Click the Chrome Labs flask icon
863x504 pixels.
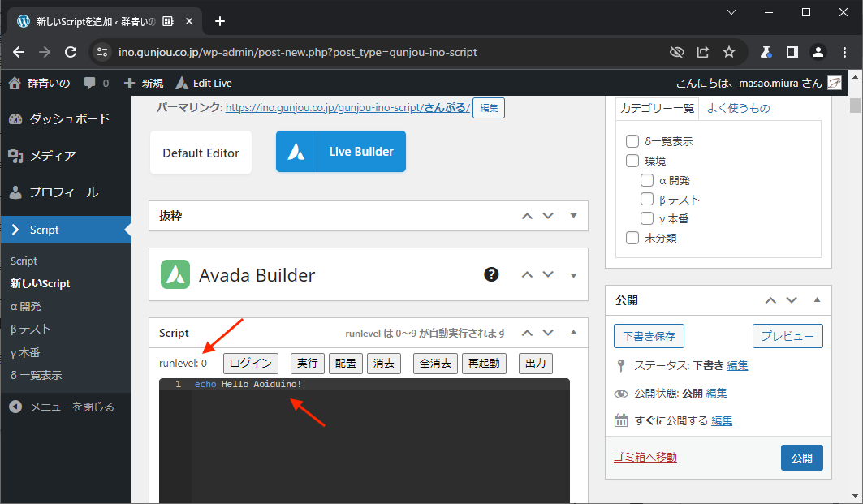click(765, 52)
